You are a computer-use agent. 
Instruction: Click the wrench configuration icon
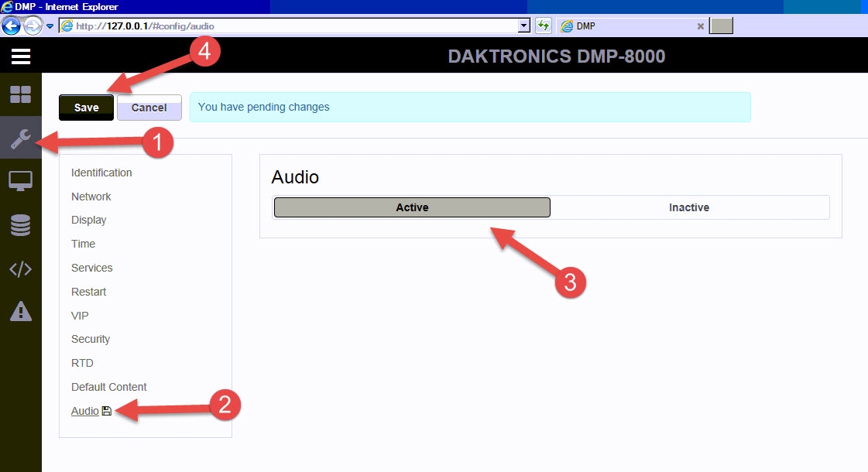20,137
